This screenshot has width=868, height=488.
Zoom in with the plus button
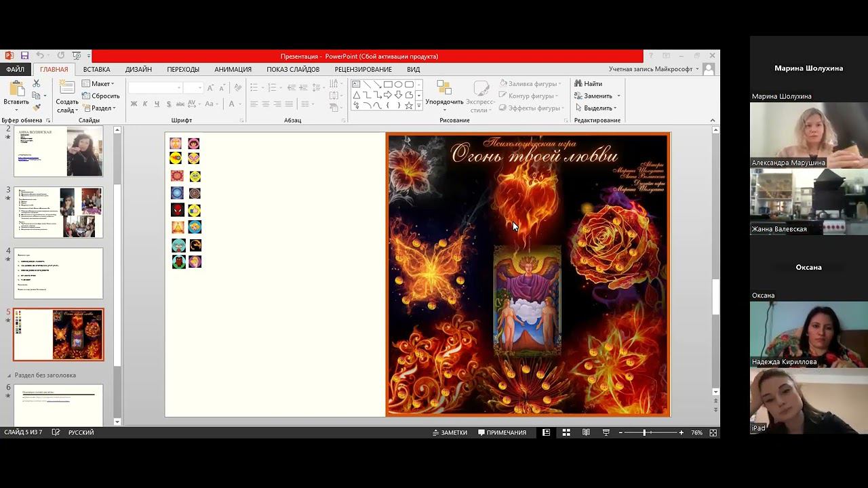tap(681, 432)
